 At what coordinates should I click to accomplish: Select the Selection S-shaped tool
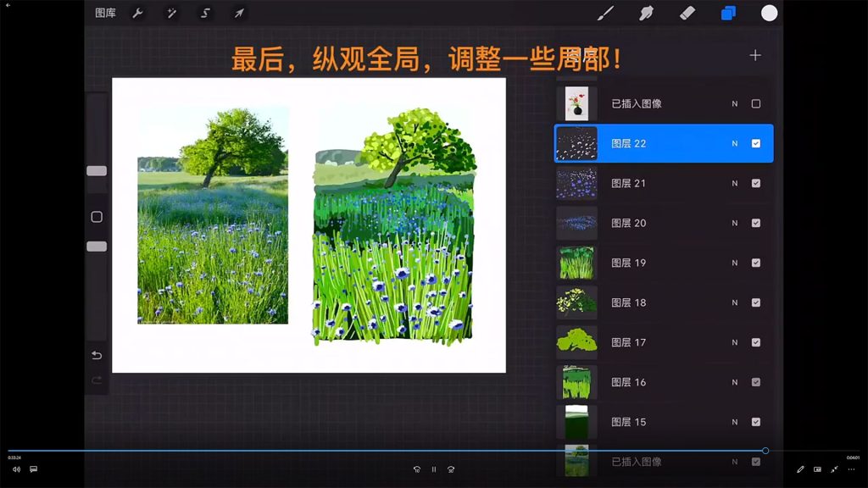205,13
